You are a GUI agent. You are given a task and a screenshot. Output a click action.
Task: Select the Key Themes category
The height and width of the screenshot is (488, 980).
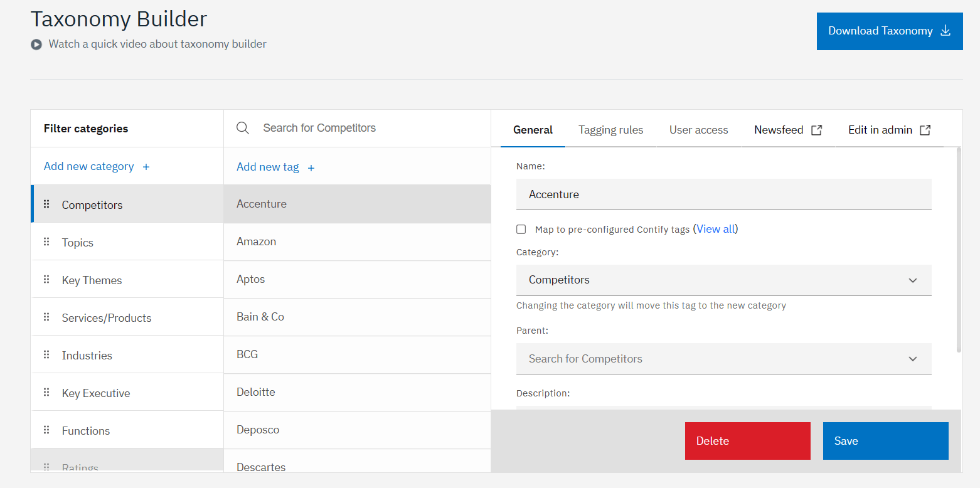click(x=127, y=280)
